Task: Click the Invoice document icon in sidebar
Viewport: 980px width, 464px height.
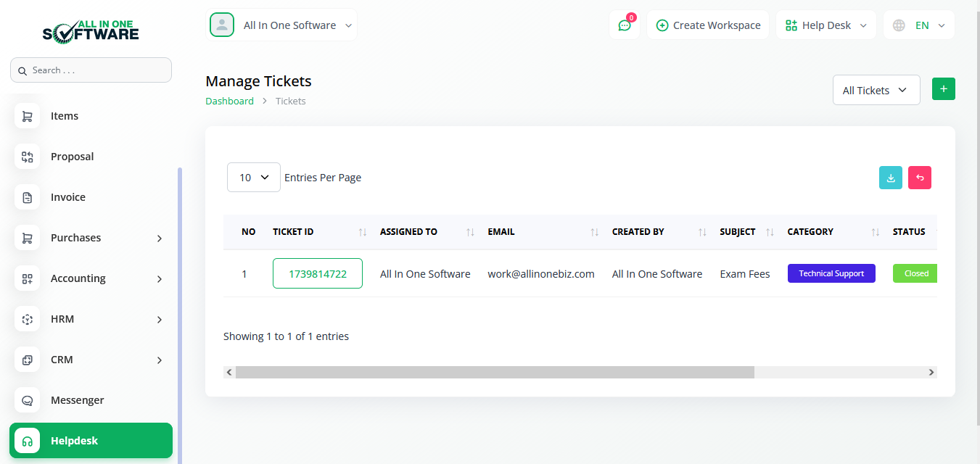Action: tap(28, 197)
